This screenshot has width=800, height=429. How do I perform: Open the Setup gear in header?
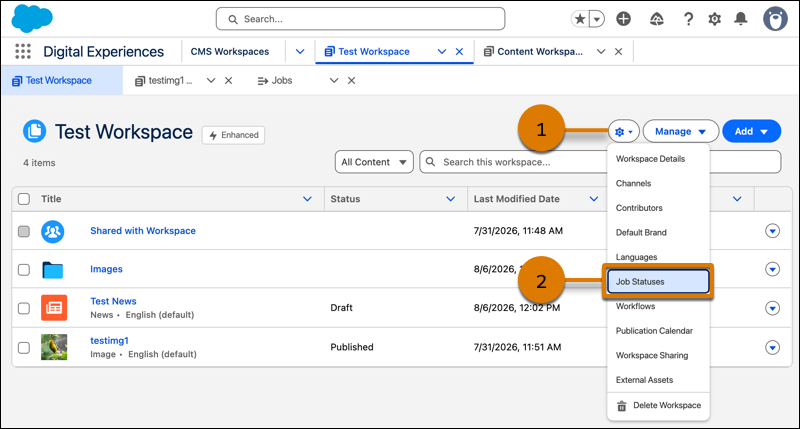tap(714, 19)
